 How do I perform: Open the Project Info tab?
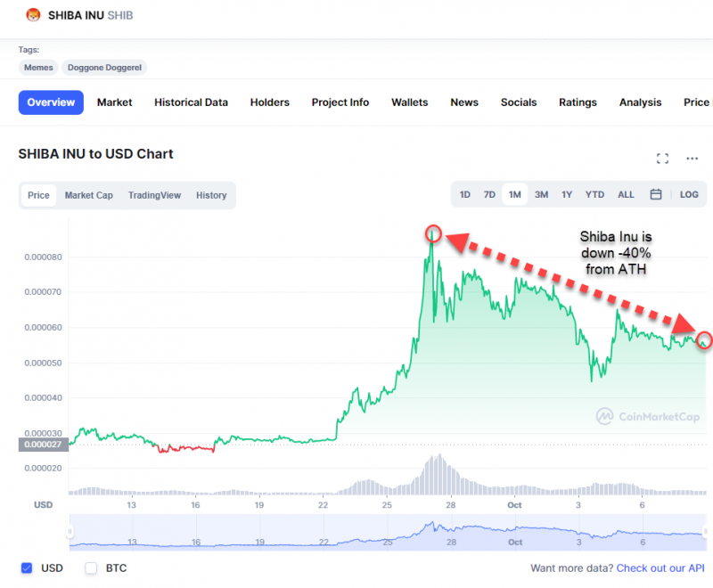click(340, 102)
